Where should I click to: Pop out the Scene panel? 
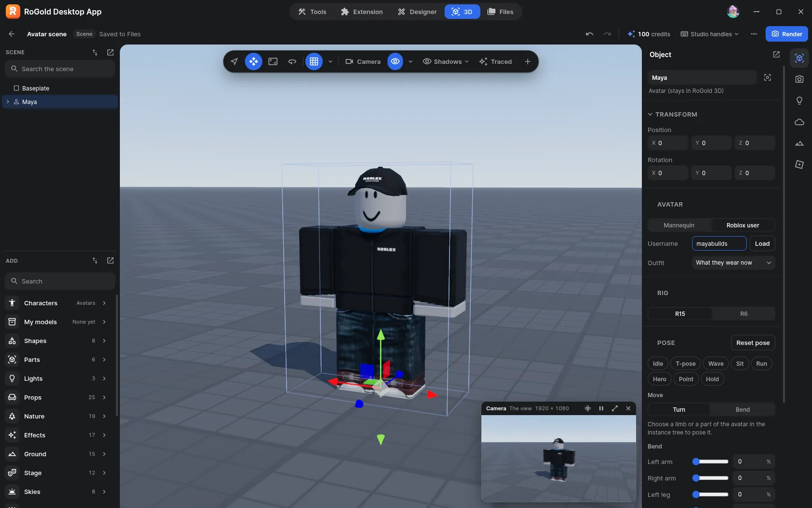pos(110,52)
